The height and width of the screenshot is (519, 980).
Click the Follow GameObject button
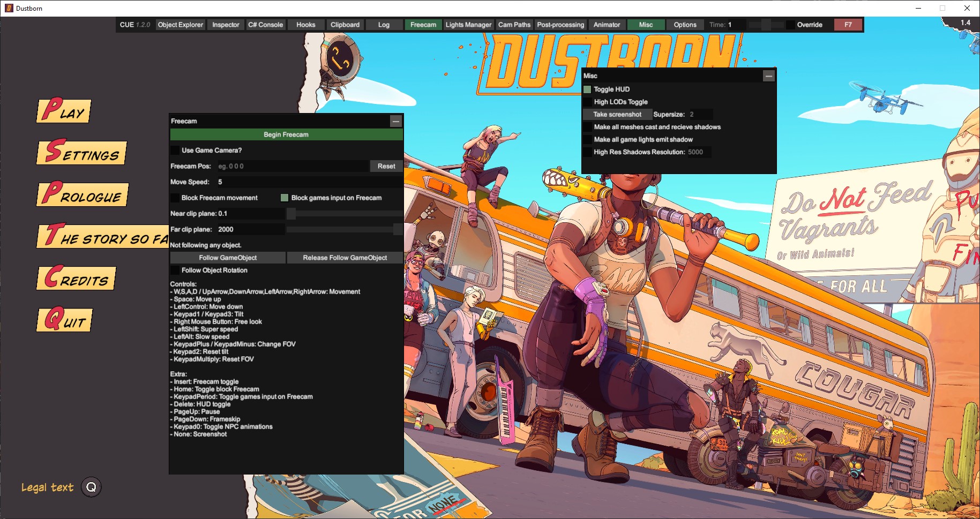228,258
